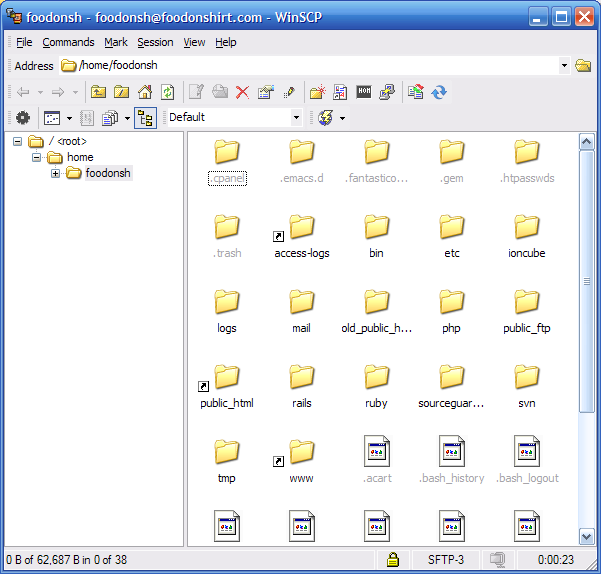Click the SFTP-3 protocol status entry

(445, 559)
